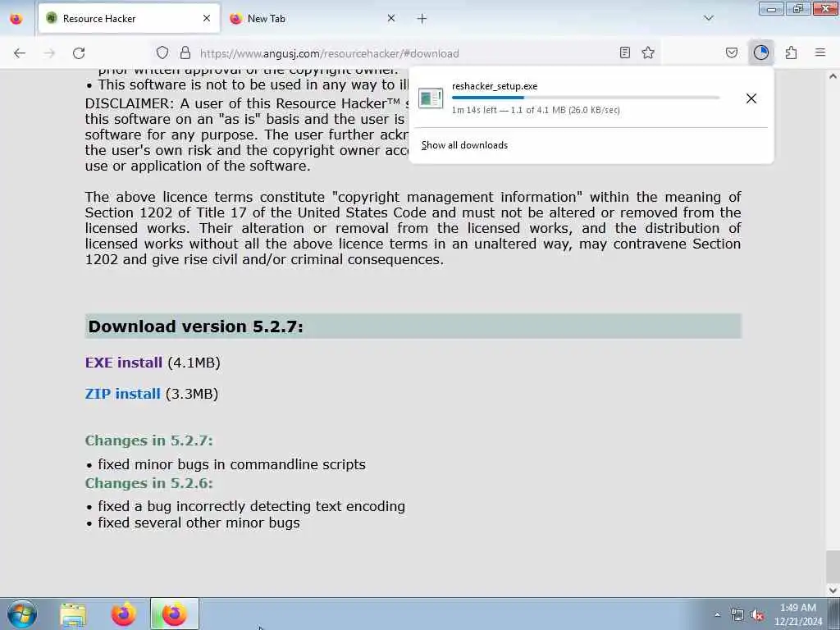
Task: Open the muted volume tray icon
Action: pyautogui.click(x=757, y=615)
